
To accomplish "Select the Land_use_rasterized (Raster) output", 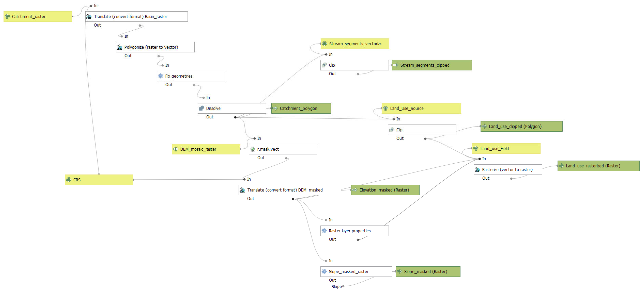I will (x=598, y=166).
